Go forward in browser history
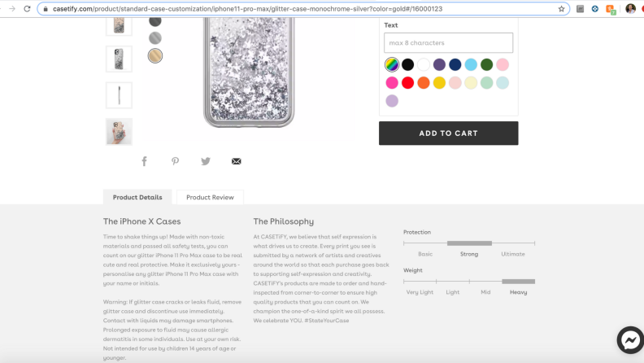Image resolution: width=644 pixels, height=363 pixels. (12, 9)
